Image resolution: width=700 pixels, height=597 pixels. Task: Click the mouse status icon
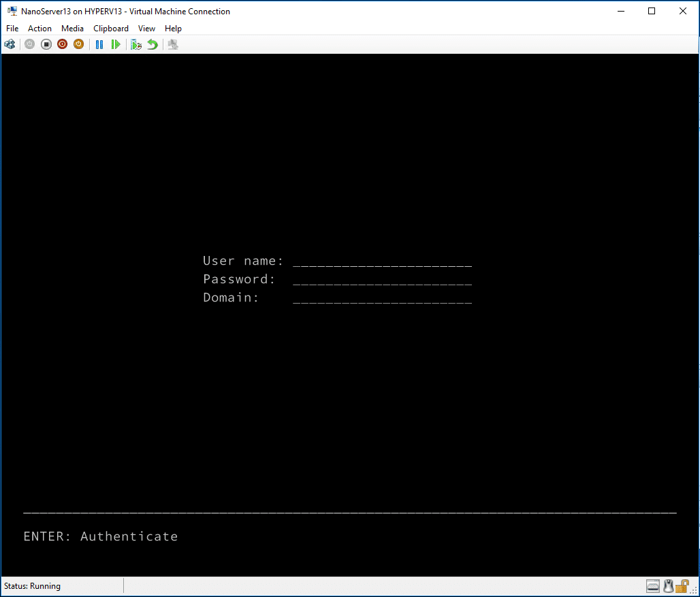pyautogui.click(x=668, y=586)
